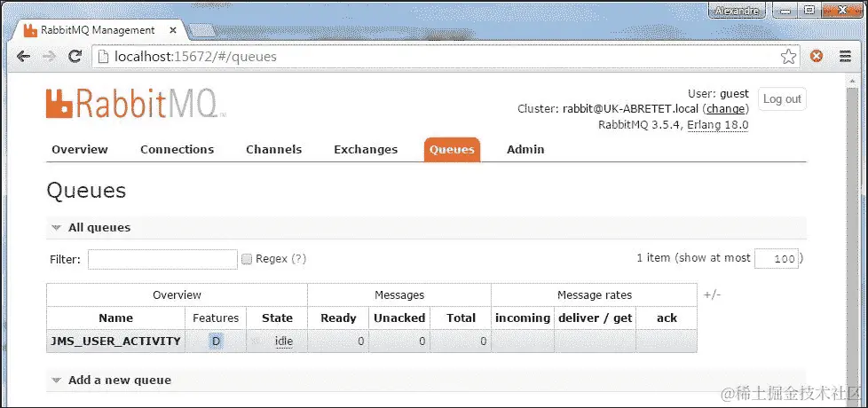Click the D durable feature badge

tap(216, 341)
